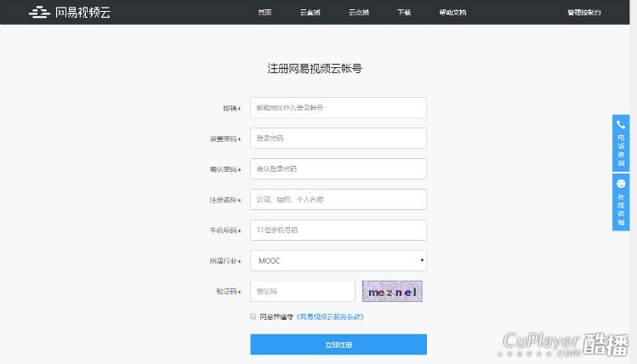
Task: Open the 云点播 nav item
Action: [x=357, y=13]
